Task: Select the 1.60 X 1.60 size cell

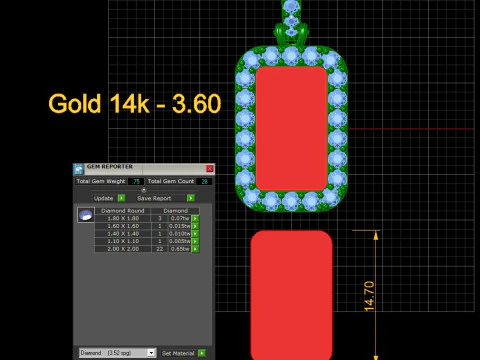Action: [123, 226]
